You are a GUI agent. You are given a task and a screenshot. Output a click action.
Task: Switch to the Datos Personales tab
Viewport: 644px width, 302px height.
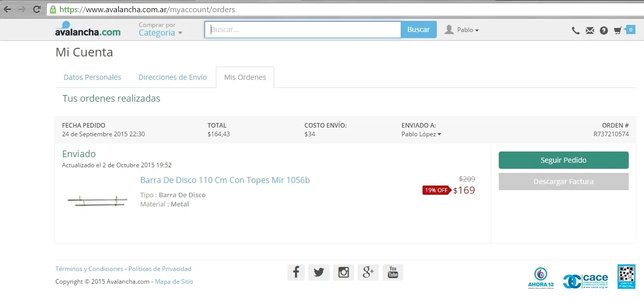pos(92,77)
